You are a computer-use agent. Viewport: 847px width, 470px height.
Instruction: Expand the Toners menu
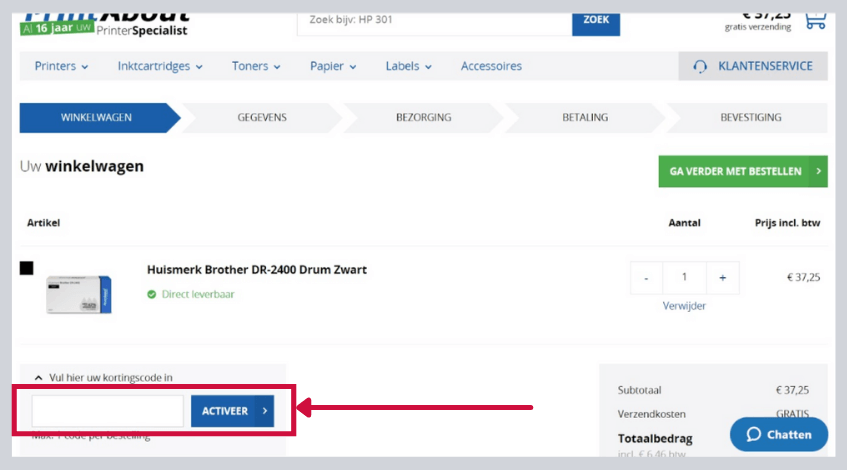(257, 67)
